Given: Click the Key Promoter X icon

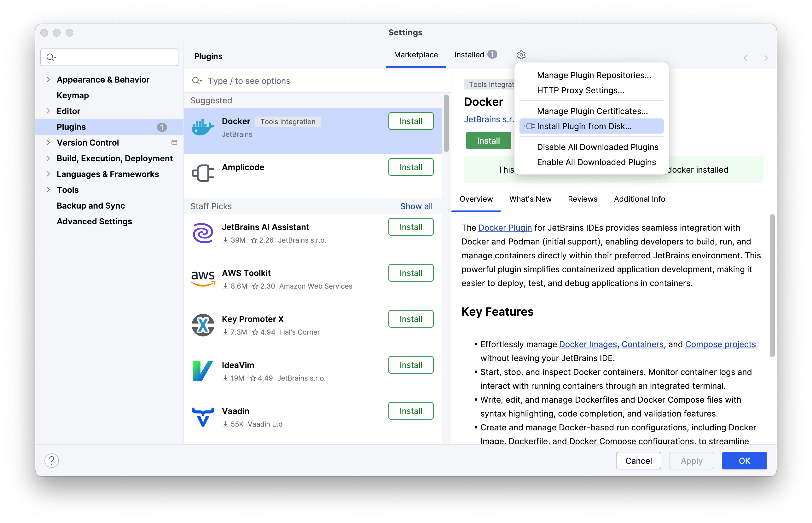Looking at the screenshot, I should tap(203, 325).
